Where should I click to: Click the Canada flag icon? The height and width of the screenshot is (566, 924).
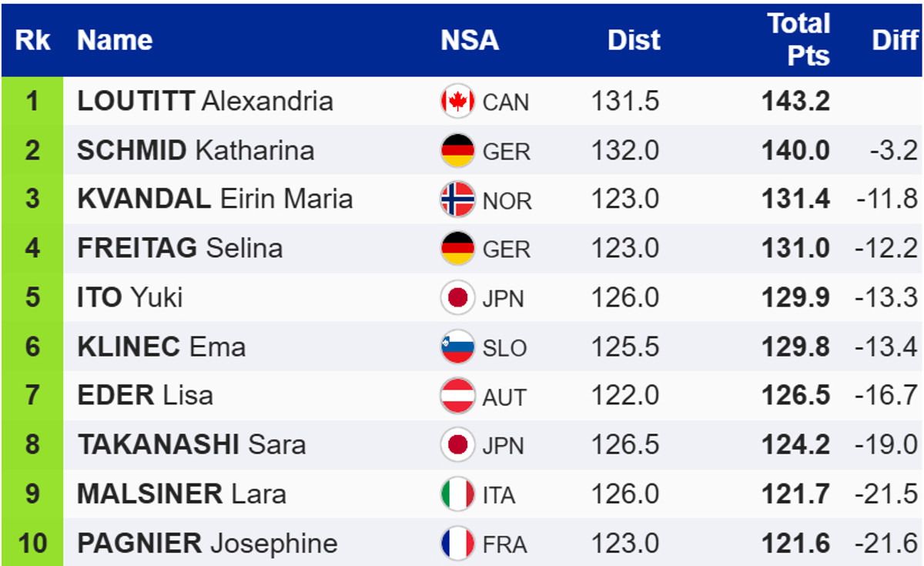(457, 102)
